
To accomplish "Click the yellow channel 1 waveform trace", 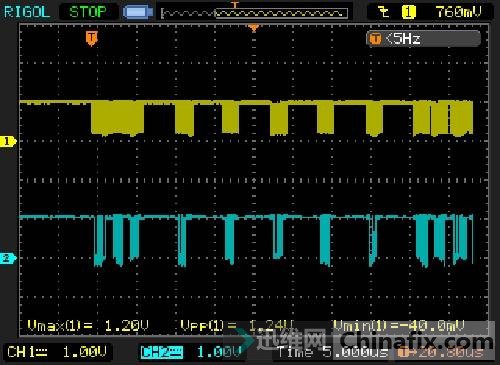I will pos(246,118).
